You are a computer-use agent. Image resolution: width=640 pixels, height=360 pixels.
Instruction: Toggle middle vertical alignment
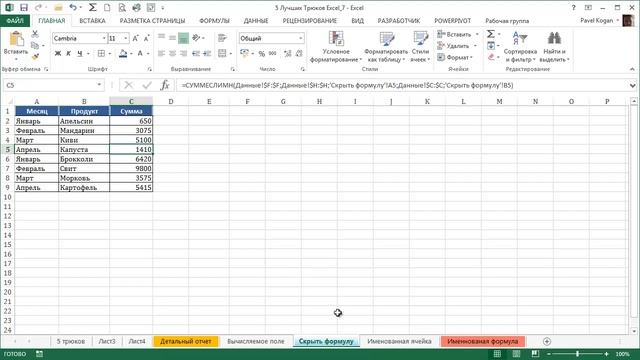point(172,38)
